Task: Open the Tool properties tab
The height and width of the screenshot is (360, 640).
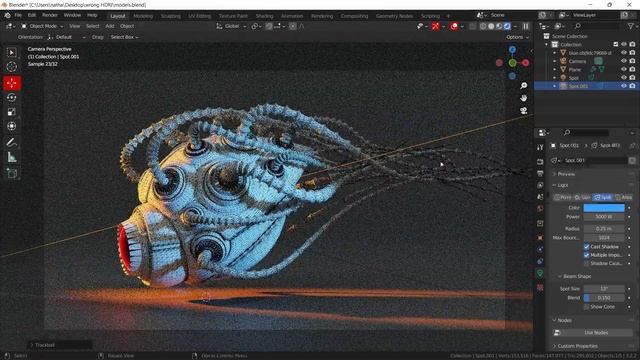Action: 540,147
